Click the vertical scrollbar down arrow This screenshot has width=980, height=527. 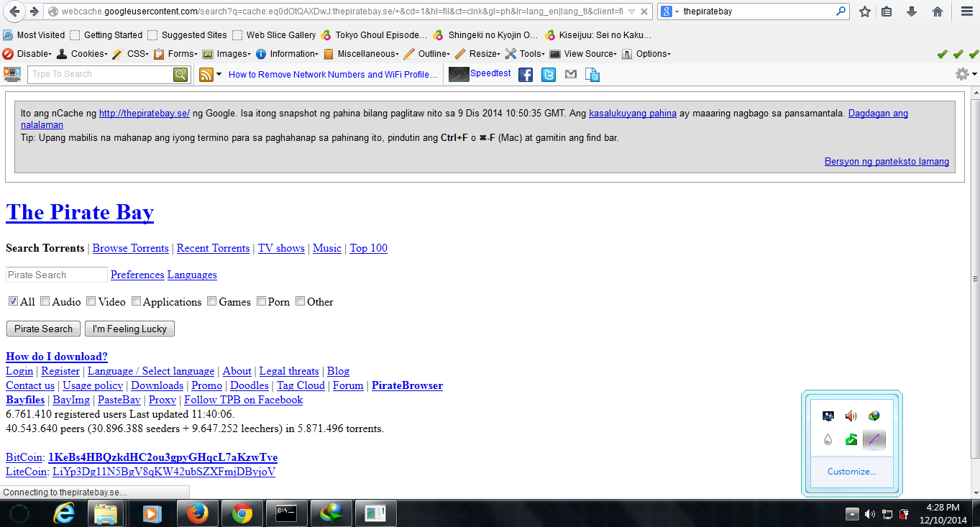click(x=975, y=492)
